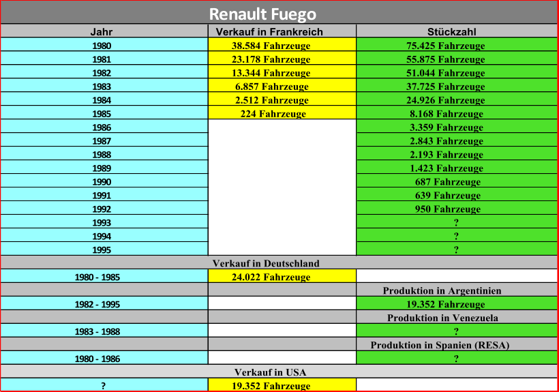
Task: Select the 'Stückzahl' column header
Action: (x=457, y=31)
